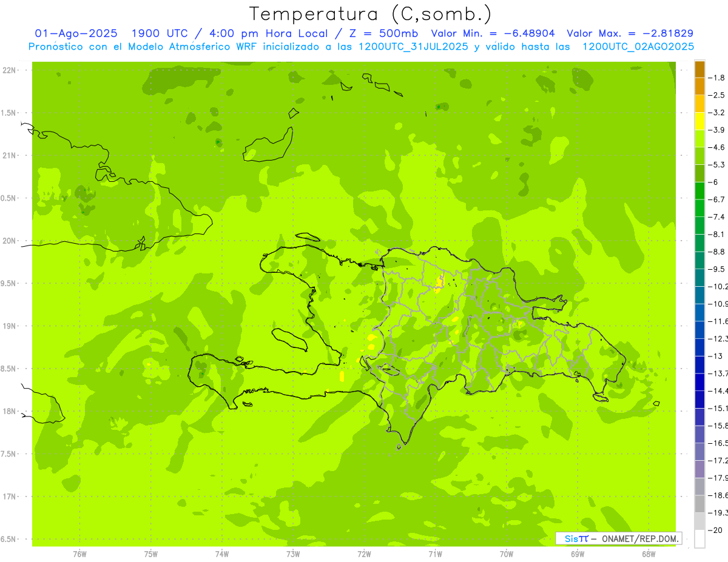728x562 pixels.
Task: Click the "68W" longitude label
Action: pos(649,554)
